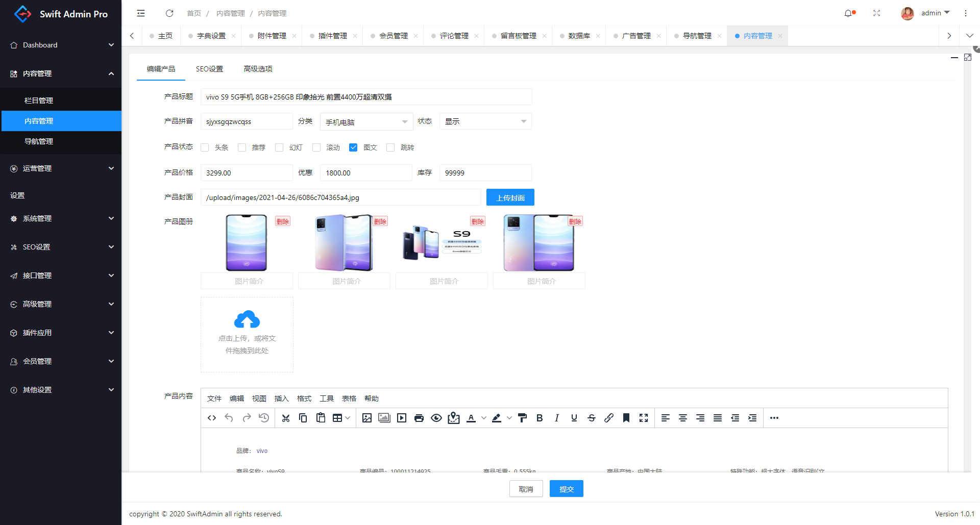Align text left
The image size is (980, 525).
pyautogui.click(x=666, y=418)
